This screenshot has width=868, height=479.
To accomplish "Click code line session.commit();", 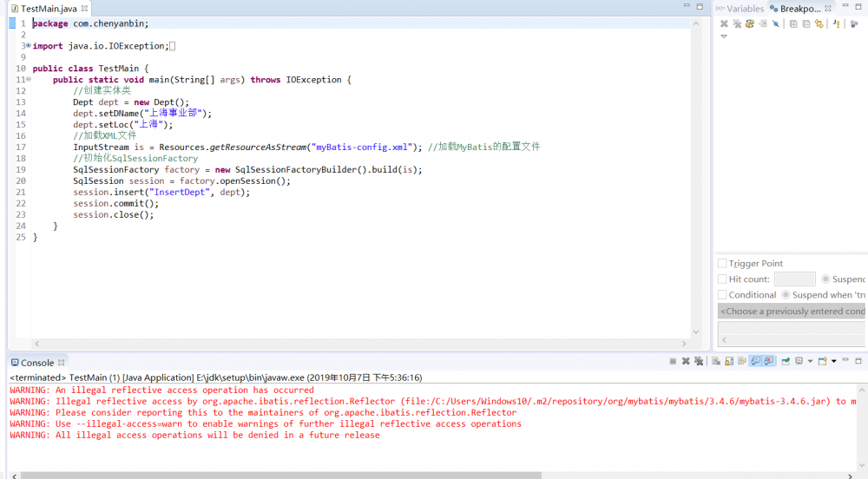I will pyautogui.click(x=115, y=203).
